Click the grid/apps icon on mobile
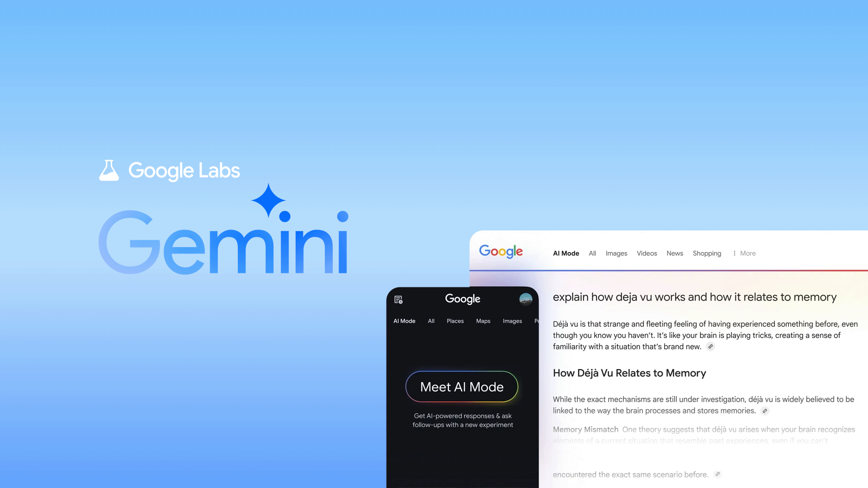Image resolution: width=868 pixels, height=488 pixels. pos(399,299)
